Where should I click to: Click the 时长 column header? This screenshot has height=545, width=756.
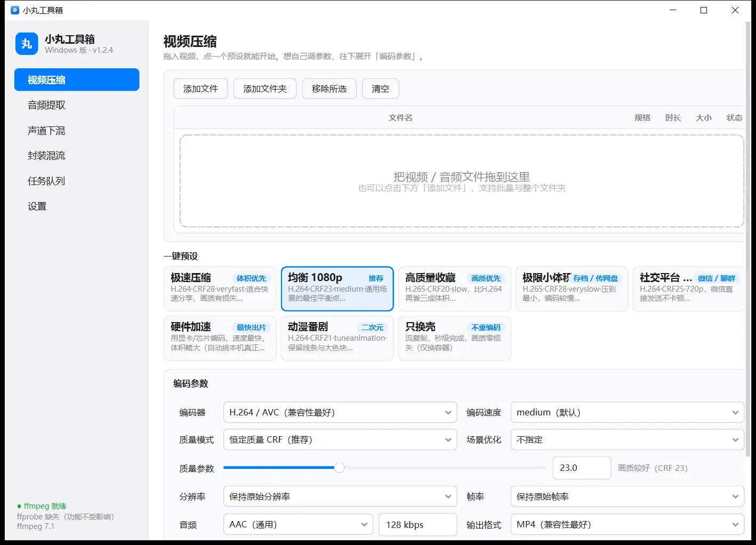click(x=673, y=118)
